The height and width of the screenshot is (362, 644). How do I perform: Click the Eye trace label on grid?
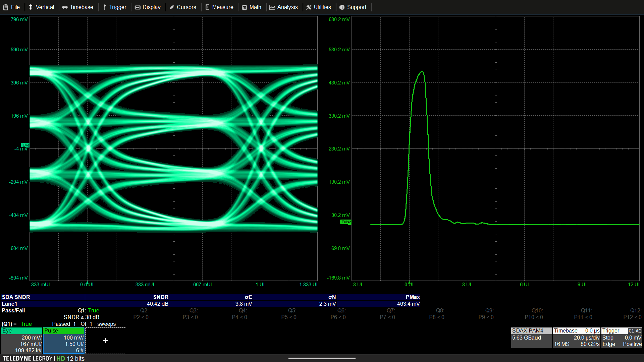click(25, 145)
